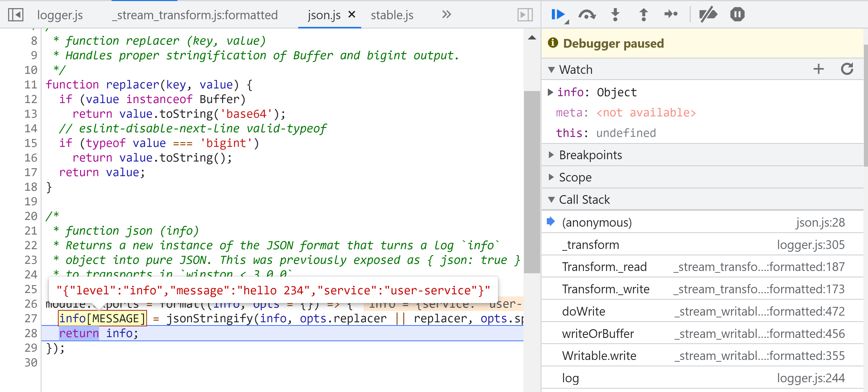Refresh watch expressions
This screenshot has height=392, width=868.
point(847,69)
